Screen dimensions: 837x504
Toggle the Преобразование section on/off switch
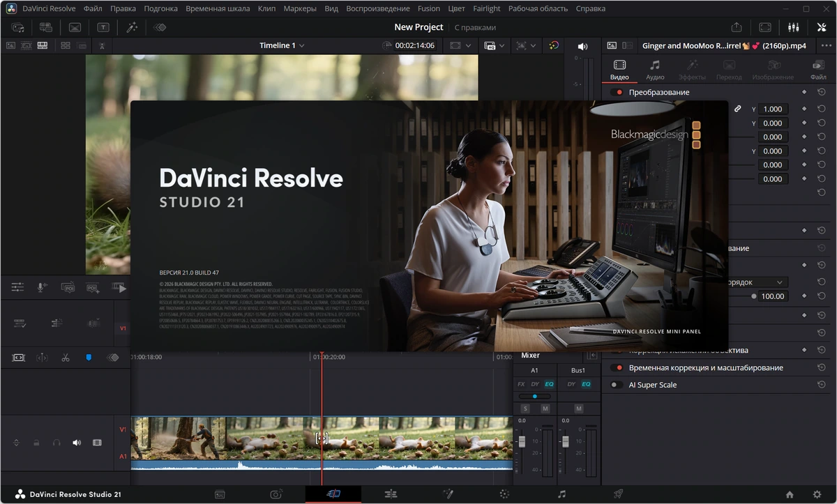[617, 92]
